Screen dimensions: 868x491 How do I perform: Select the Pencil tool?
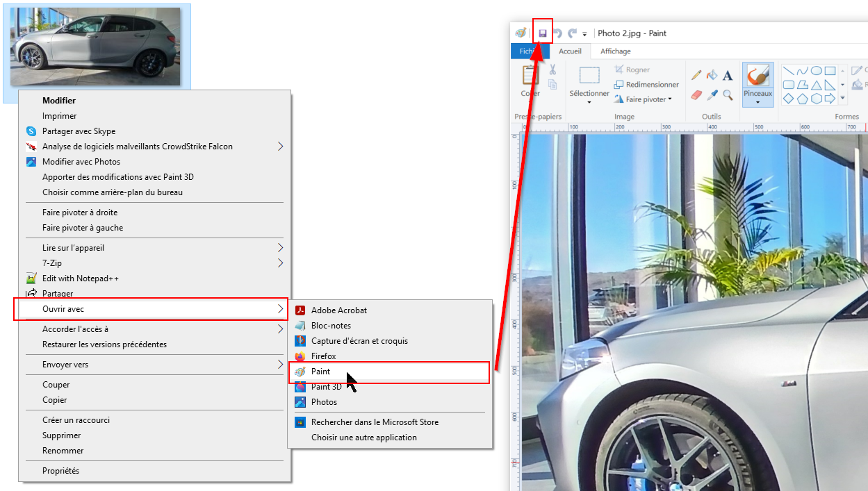(696, 75)
